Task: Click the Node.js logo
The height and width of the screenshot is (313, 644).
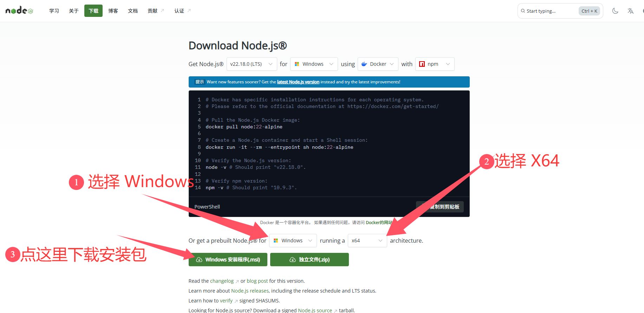Action: pyautogui.click(x=19, y=11)
